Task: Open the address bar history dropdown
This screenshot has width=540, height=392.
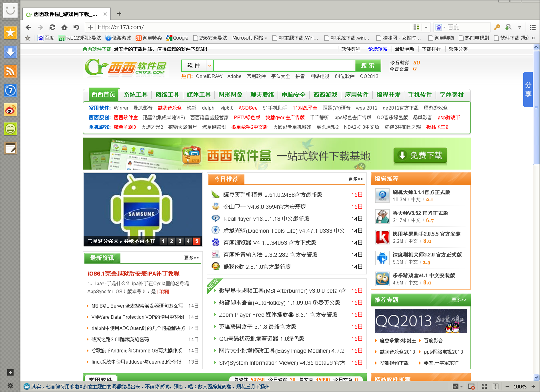Action: coord(426,27)
